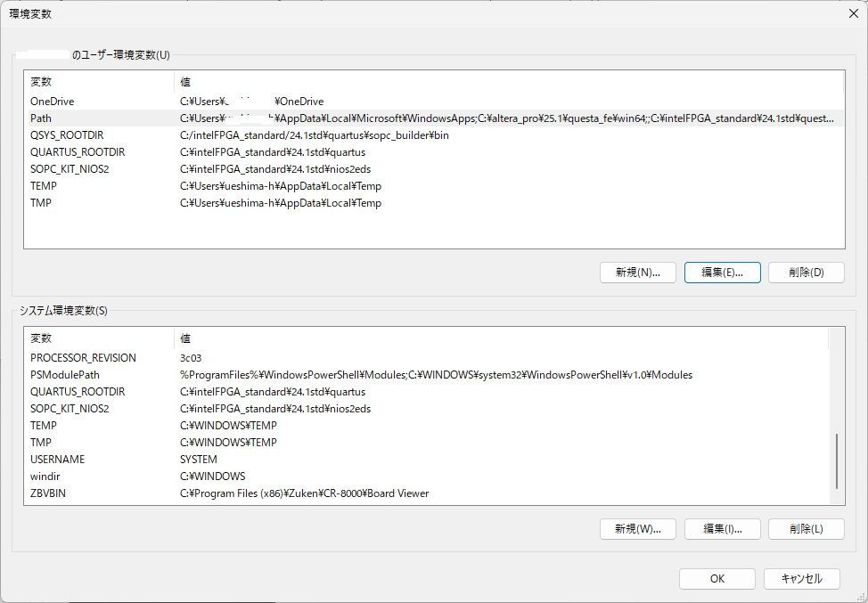Image resolution: width=868 pixels, height=603 pixels.
Task: Select the QSYS_ROOTDIR user variable
Action: 434,135
